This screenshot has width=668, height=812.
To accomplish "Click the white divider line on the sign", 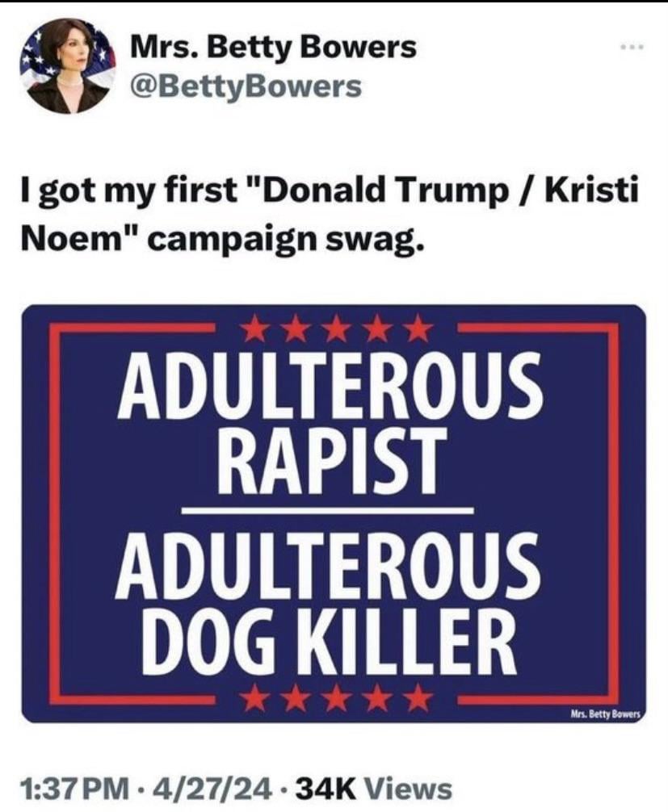I will coord(327,512).
